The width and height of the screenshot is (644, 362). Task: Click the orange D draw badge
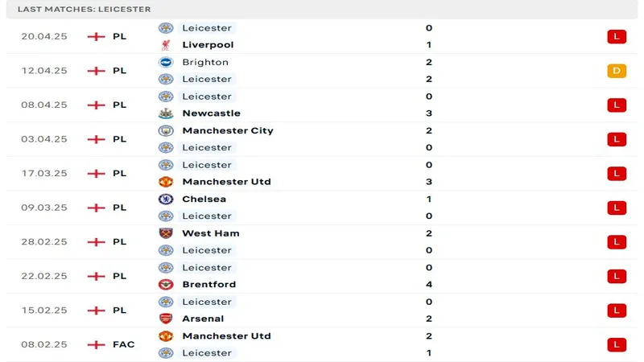tap(617, 71)
